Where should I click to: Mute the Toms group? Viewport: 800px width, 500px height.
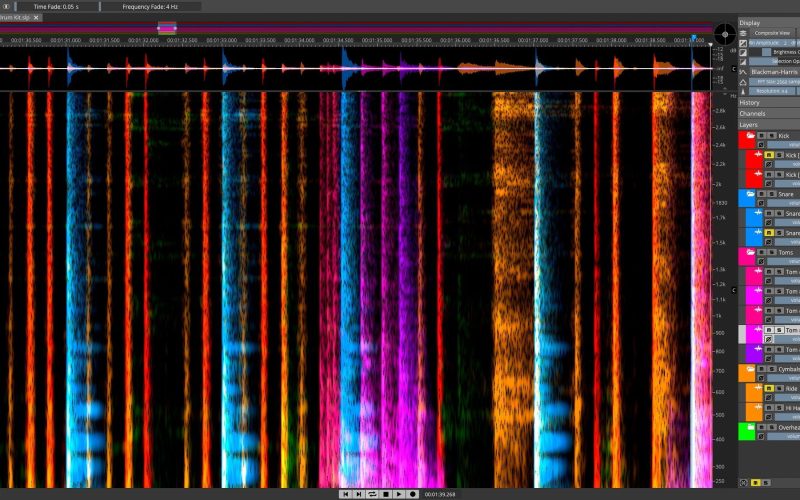(x=762, y=252)
